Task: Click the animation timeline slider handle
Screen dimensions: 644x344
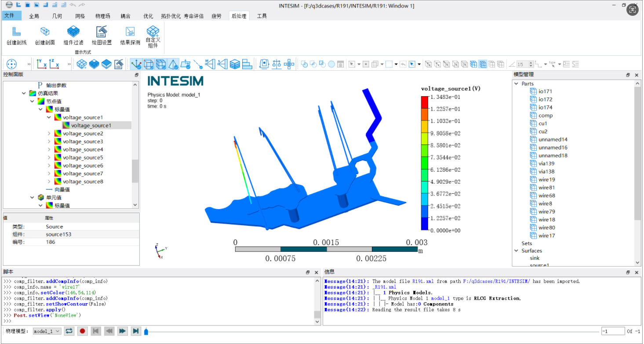Action: coord(146,331)
